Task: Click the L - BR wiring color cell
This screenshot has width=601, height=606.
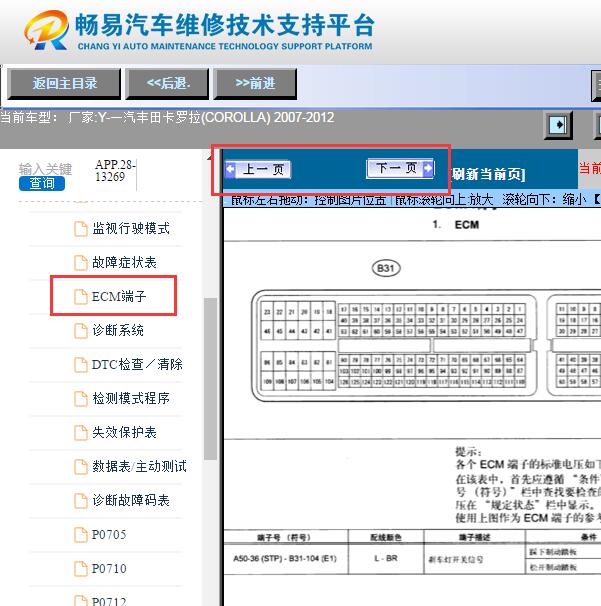Action: pyautogui.click(x=386, y=558)
